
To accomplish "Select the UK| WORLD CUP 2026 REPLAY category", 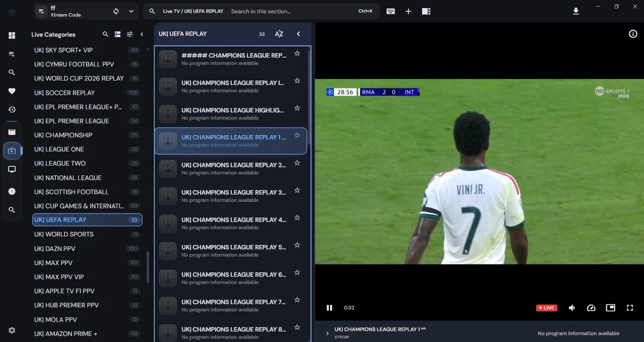I will [87, 78].
